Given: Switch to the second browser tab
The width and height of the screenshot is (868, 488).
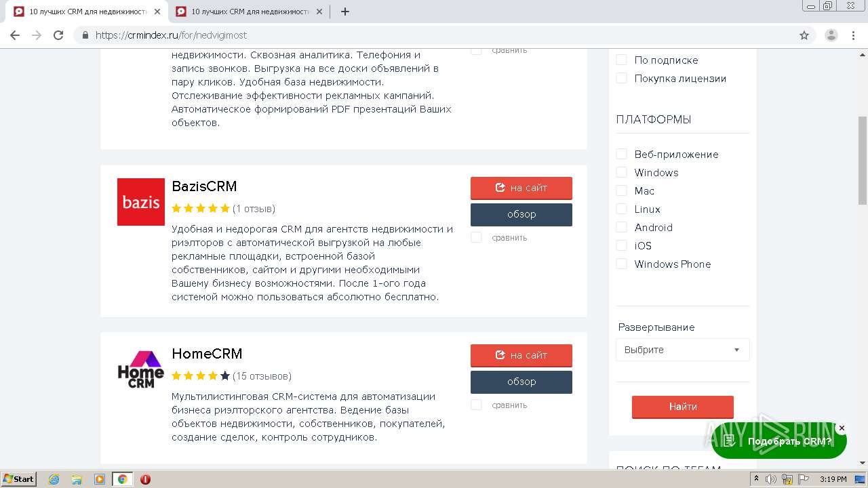Looking at the screenshot, I should [249, 12].
